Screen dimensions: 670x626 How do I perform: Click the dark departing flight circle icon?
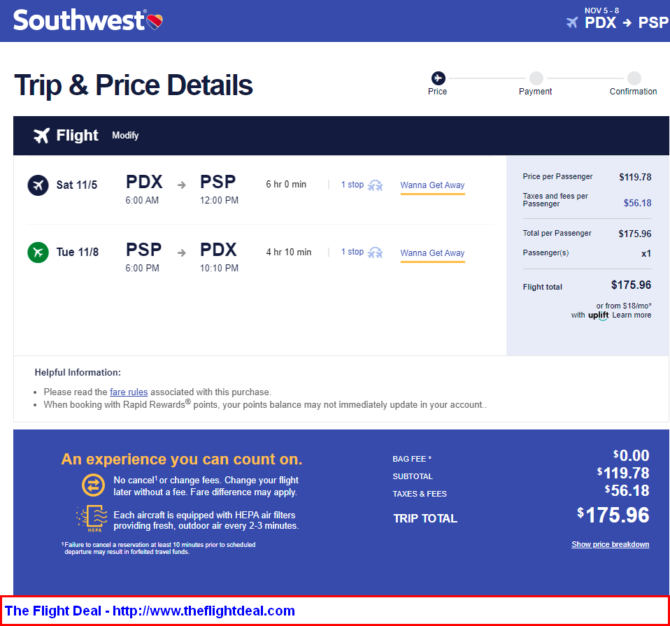tap(38, 185)
